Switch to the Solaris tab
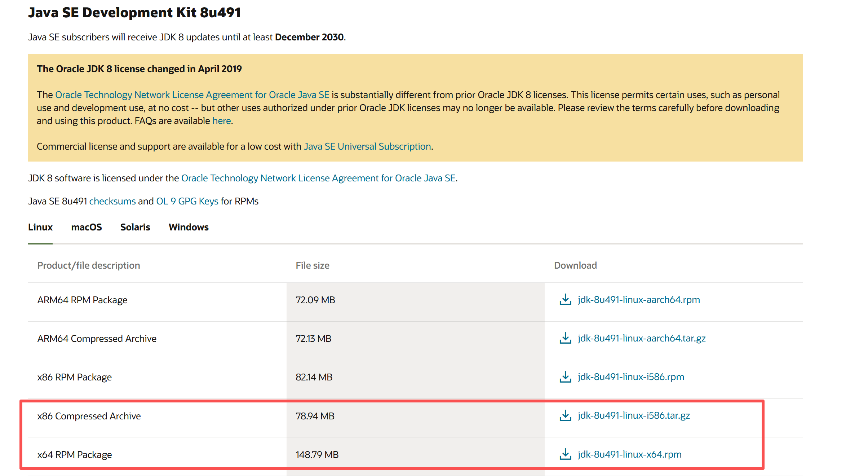The height and width of the screenshot is (476, 868). coord(135,227)
